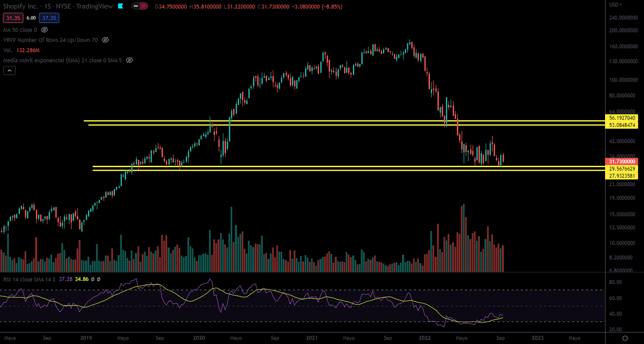Click the 2020 label on time axis
Image resolution: width=644 pixels, height=344 pixels.
click(x=199, y=338)
